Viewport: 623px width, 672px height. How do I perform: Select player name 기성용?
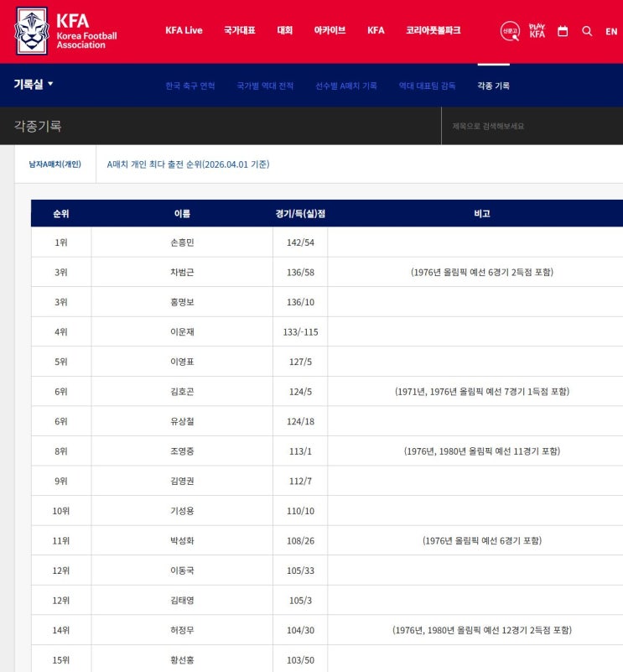tap(182, 511)
